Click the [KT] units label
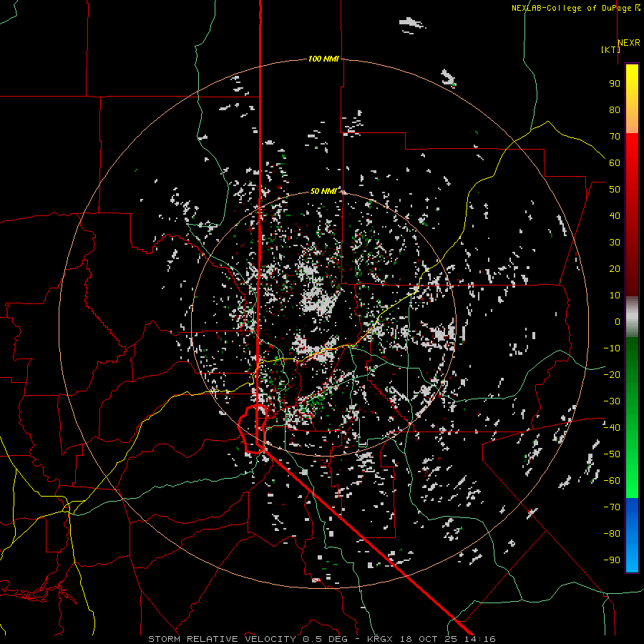644x644 pixels. pyautogui.click(x=611, y=49)
